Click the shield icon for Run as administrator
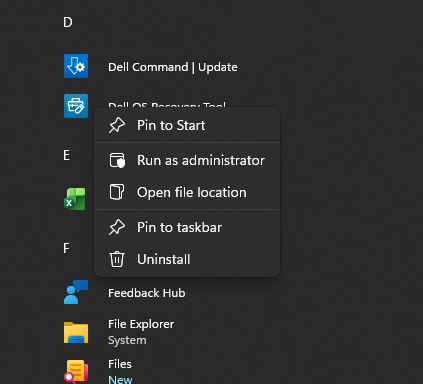This screenshot has height=384, width=423. pyautogui.click(x=117, y=160)
